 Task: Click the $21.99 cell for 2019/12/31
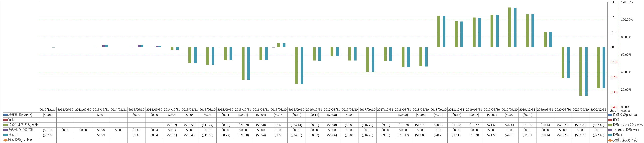click(x=527, y=125)
